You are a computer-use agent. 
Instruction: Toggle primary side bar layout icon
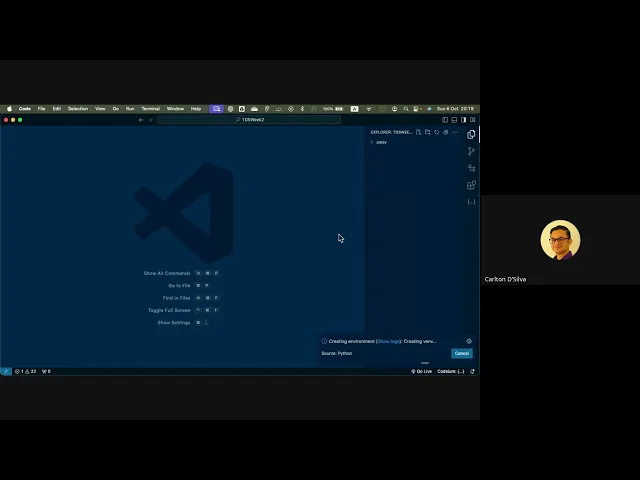[x=445, y=120]
